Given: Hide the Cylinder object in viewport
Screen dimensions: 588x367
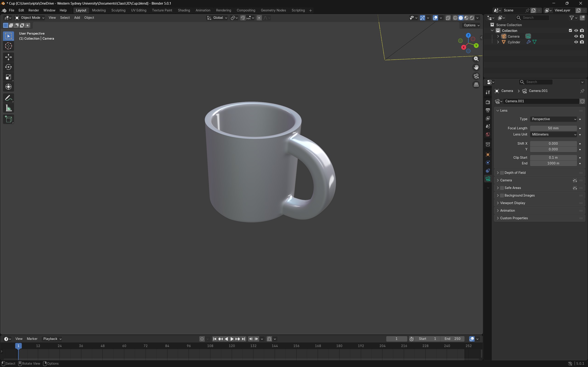Looking at the screenshot, I should coord(576,42).
